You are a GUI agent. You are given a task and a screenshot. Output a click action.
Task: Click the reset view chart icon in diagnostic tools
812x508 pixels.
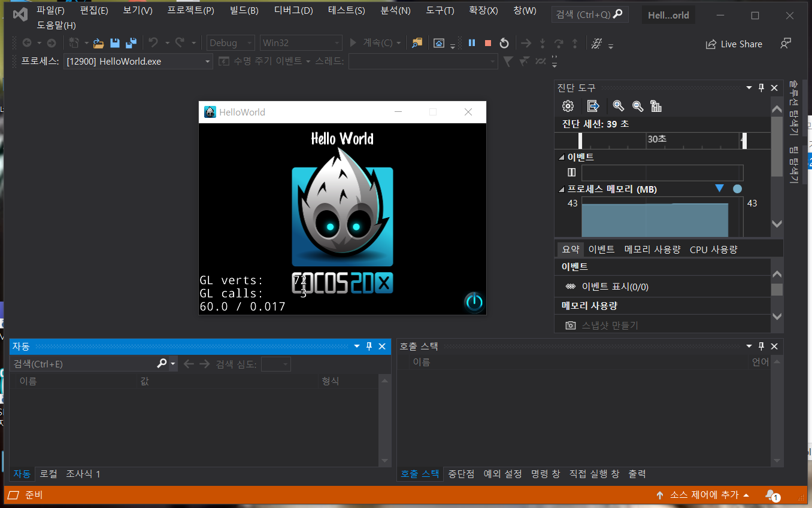pos(656,106)
